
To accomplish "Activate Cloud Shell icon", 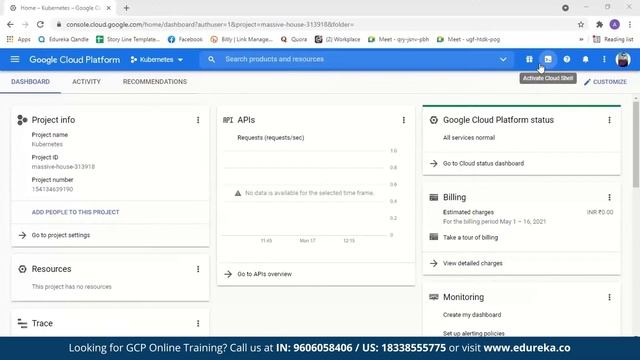I will pyautogui.click(x=548, y=60).
